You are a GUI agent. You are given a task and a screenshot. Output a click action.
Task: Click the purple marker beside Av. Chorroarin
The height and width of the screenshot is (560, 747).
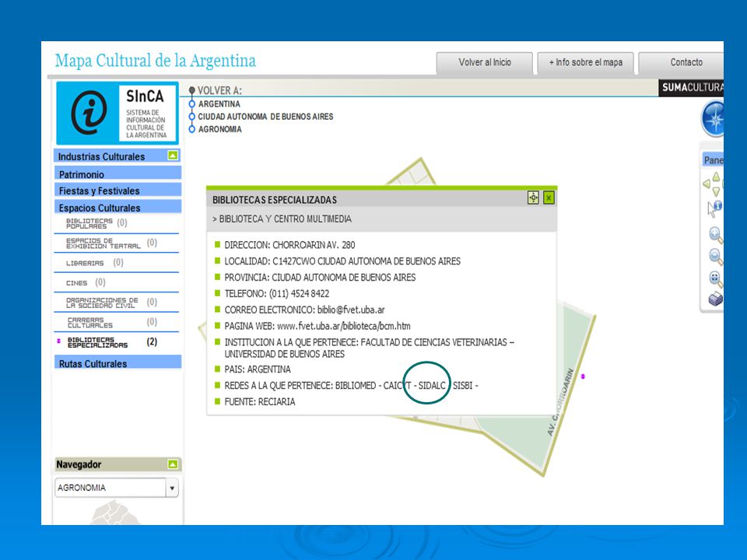pyautogui.click(x=583, y=376)
